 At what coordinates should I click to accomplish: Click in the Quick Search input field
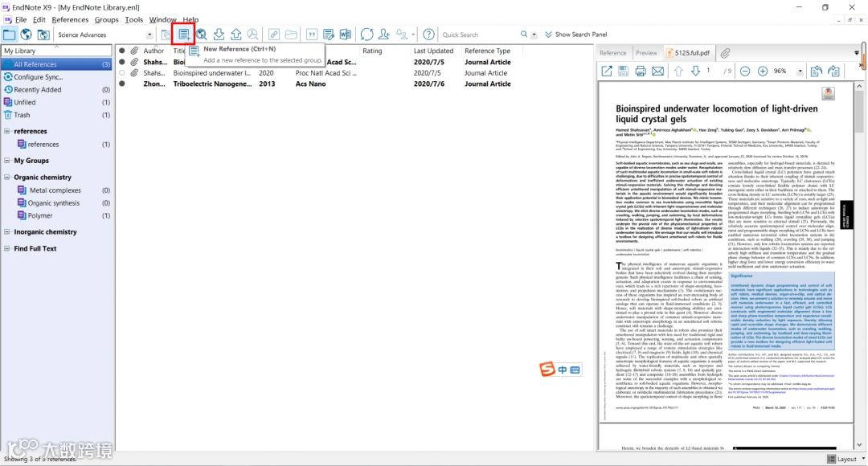point(479,35)
